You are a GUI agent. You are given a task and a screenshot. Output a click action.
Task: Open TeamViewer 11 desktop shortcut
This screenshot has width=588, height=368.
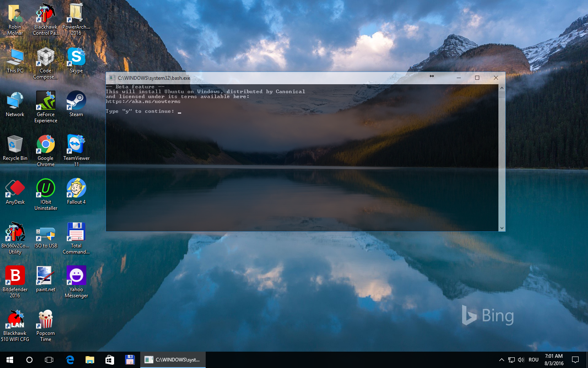coord(76,150)
